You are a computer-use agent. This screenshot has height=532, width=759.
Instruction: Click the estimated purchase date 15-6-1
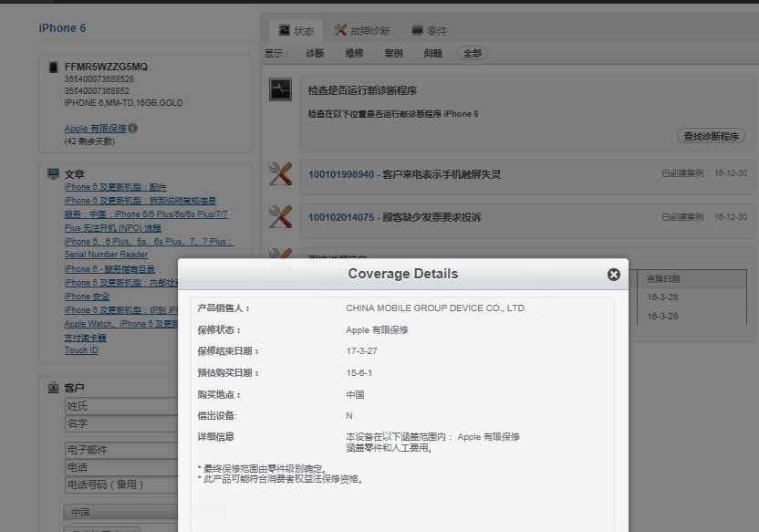pyautogui.click(x=359, y=372)
